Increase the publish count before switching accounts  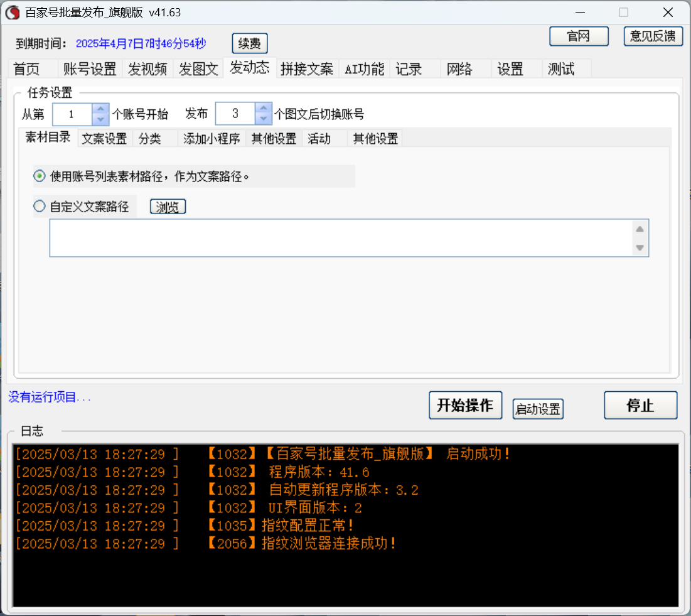tap(264, 108)
